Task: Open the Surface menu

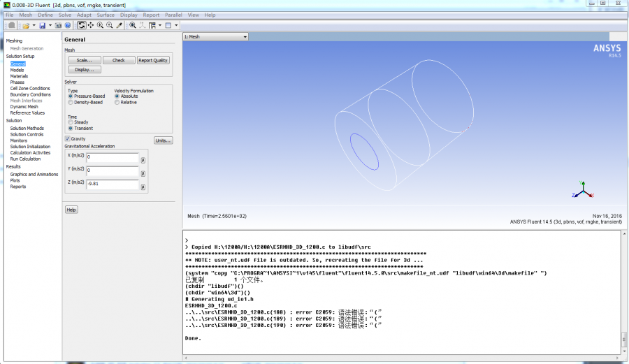Action: point(106,15)
